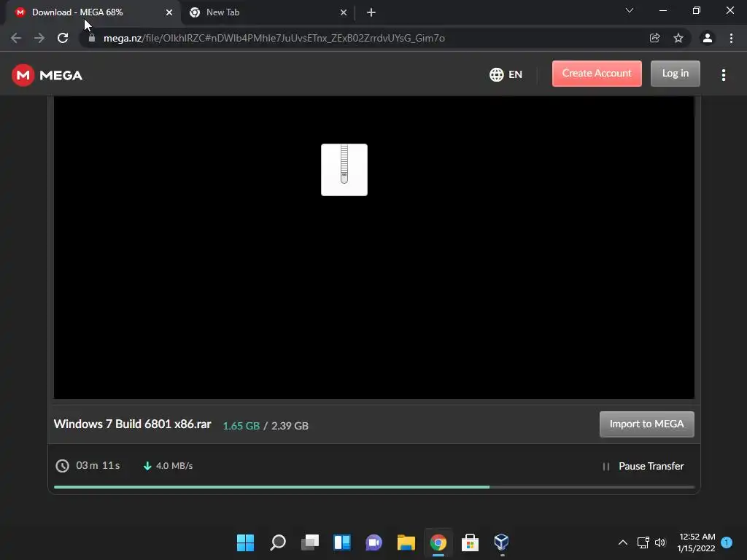Click the download speed arrow icon
This screenshot has height=560, width=747.
[x=147, y=466]
